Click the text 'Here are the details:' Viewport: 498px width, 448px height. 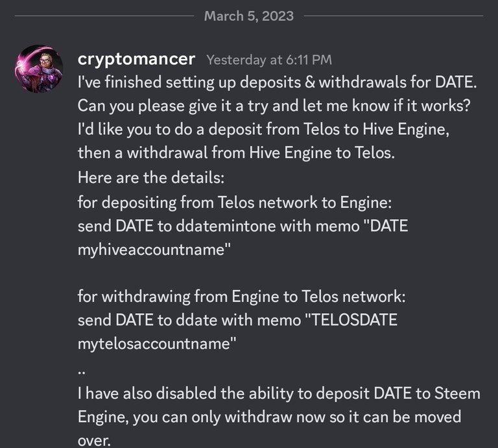(x=151, y=178)
